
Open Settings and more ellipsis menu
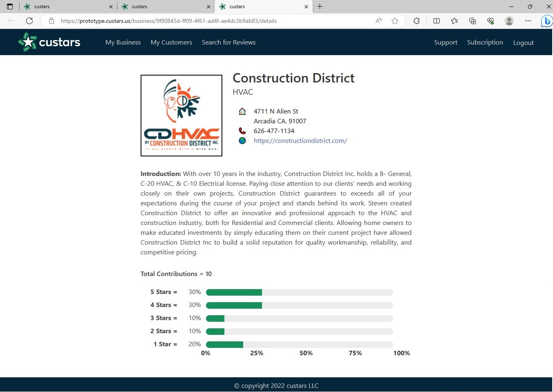(x=528, y=21)
